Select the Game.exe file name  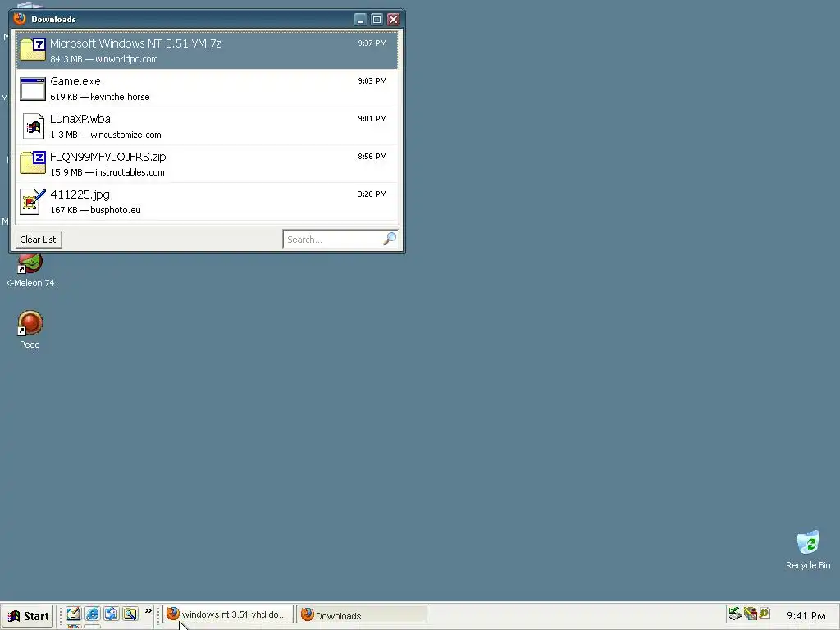click(75, 81)
